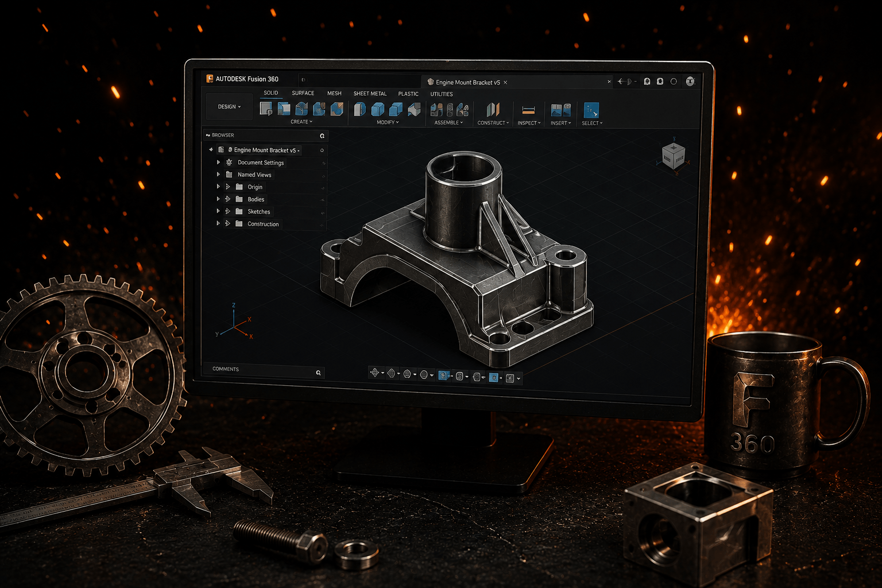Toggle visibility icon on the Origin row

coord(323,188)
